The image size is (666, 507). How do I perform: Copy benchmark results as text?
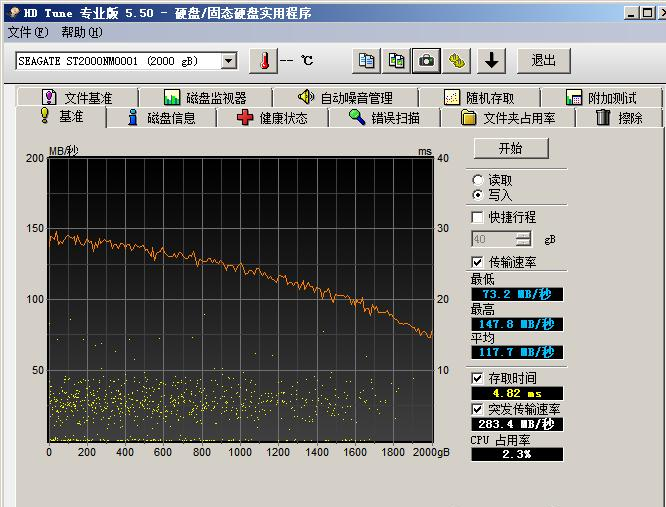367,60
